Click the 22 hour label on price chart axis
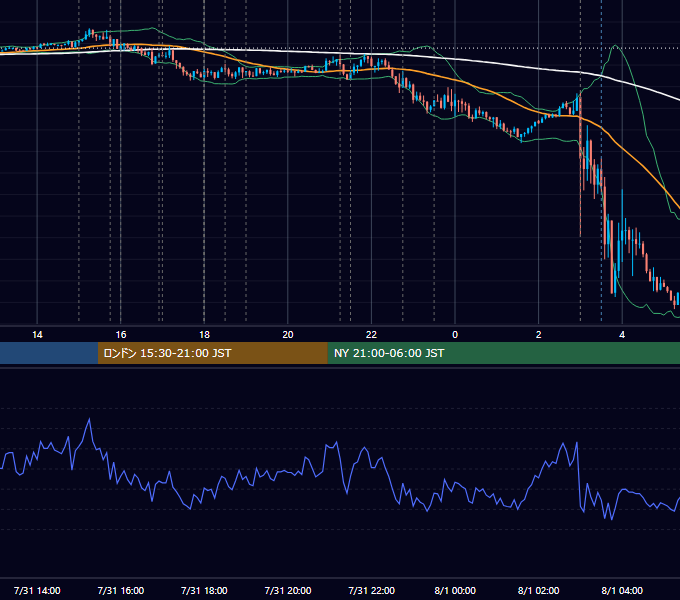 click(371, 335)
